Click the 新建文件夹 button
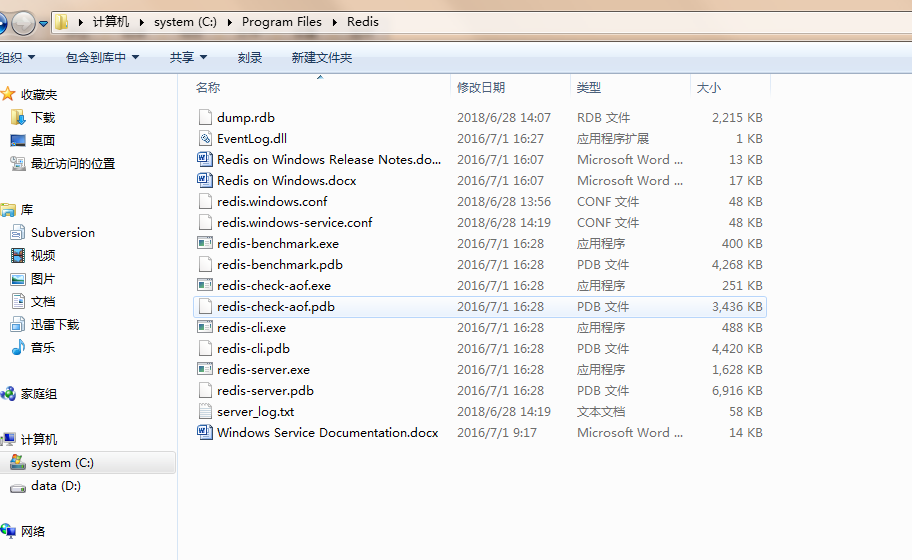This screenshot has height=560, width=912. (x=322, y=58)
